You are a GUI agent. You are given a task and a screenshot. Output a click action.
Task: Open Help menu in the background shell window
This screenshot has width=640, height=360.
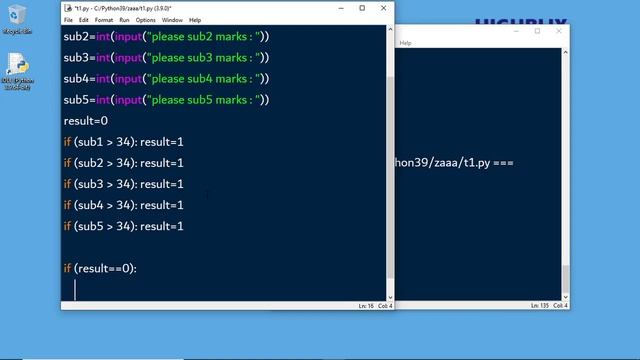coord(405,43)
